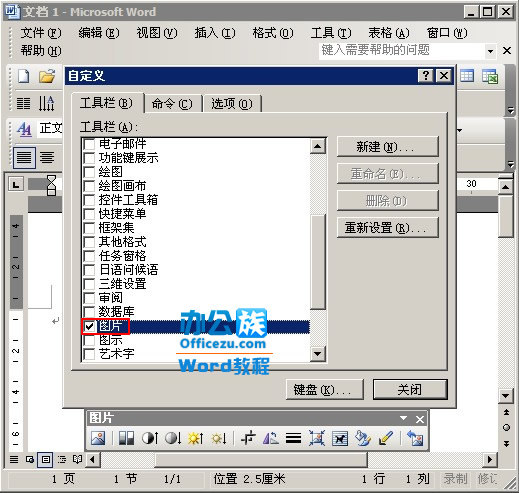This screenshot has height=493, width=519.
Task: Click the horizontal scrollbar thumb
Action: 261,460
